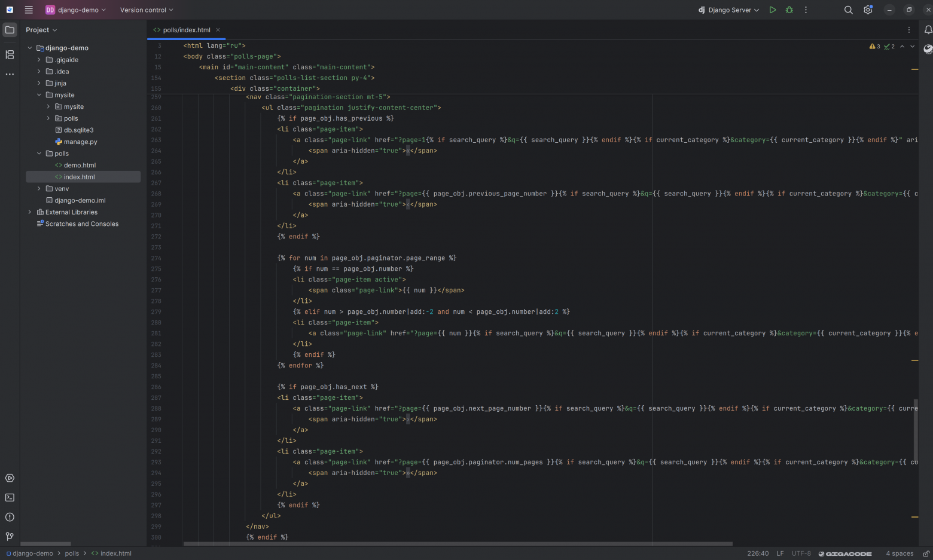Expand the venv folder
Screen dimensions: 933x560
click(x=39, y=189)
